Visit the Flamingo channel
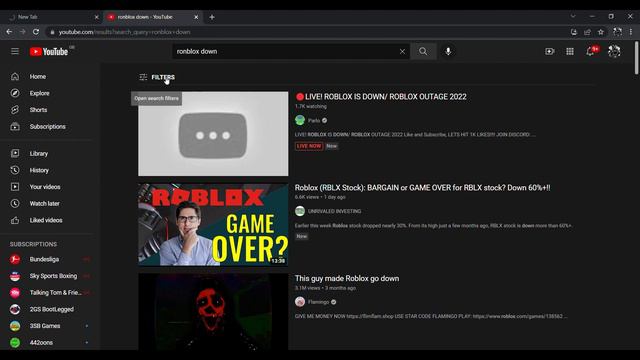Image resolution: width=640 pixels, height=360 pixels. tap(318, 302)
